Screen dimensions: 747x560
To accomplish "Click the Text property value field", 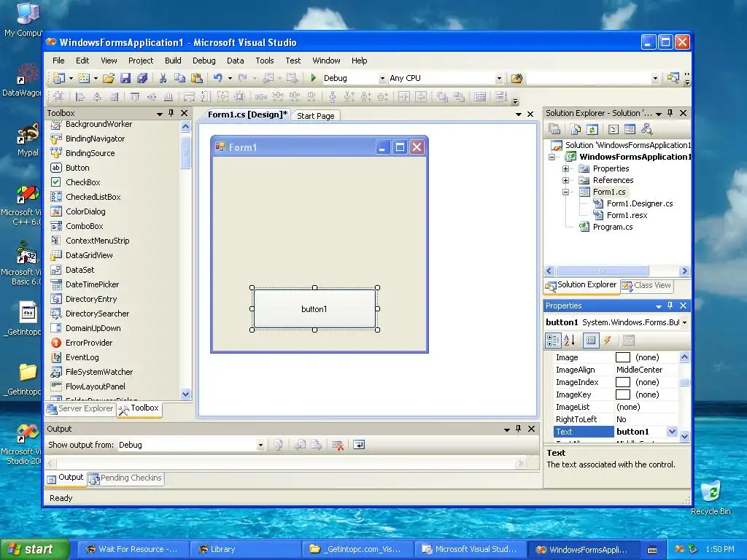I will (x=640, y=432).
